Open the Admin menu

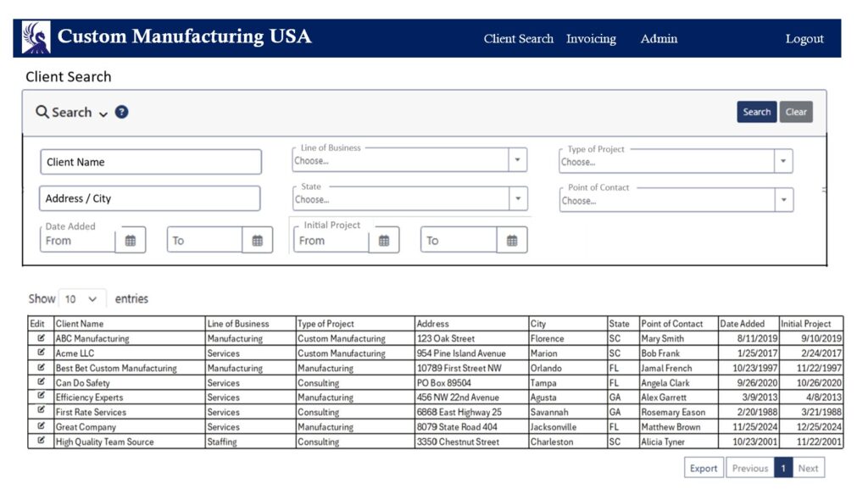pos(659,39)
